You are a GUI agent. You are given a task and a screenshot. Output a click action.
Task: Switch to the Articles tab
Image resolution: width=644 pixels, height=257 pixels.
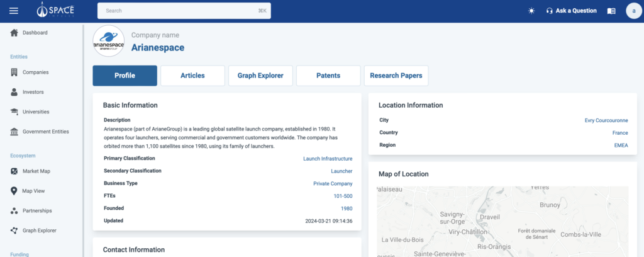pyautogui.click(x=192, y=76)
